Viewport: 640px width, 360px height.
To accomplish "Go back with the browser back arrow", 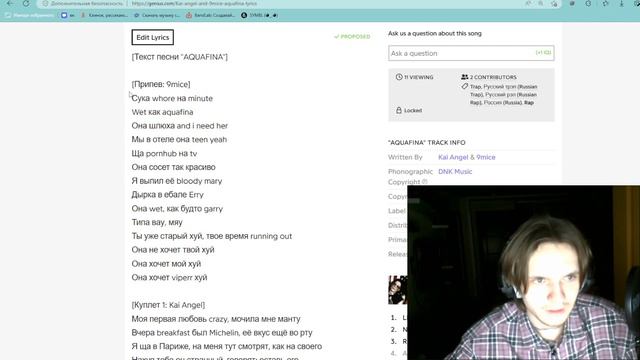I will click(10, 3).
